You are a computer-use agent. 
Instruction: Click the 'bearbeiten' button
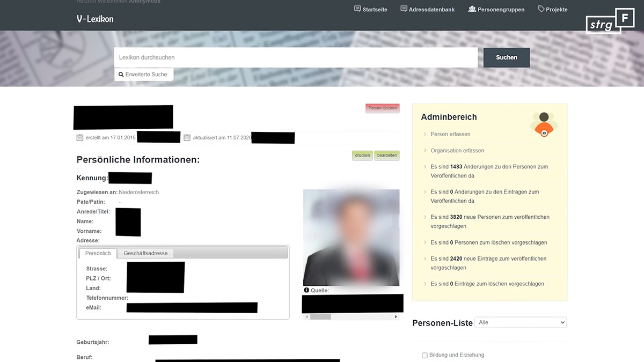pyautogui.click(x=387, y=156)
